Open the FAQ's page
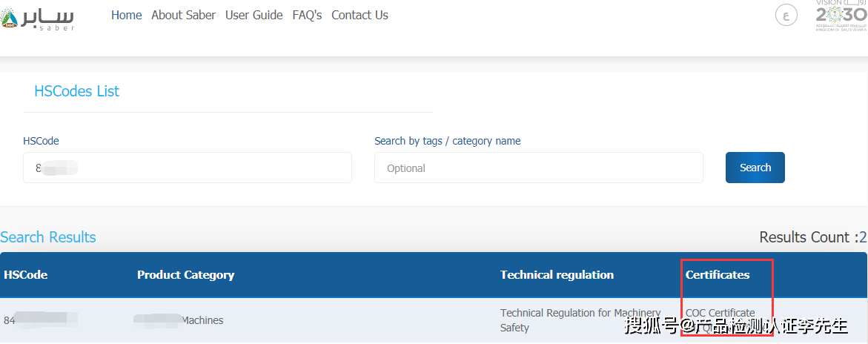 point(307,15)
